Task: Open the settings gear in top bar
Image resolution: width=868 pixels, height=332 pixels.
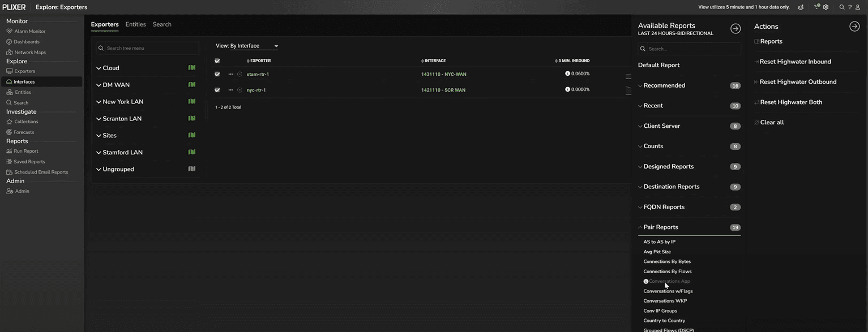Action: 826,7
